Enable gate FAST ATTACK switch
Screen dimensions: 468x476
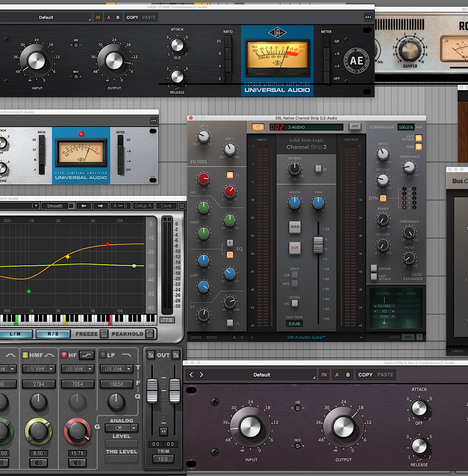pyautogui.click(x=374, y=276)
